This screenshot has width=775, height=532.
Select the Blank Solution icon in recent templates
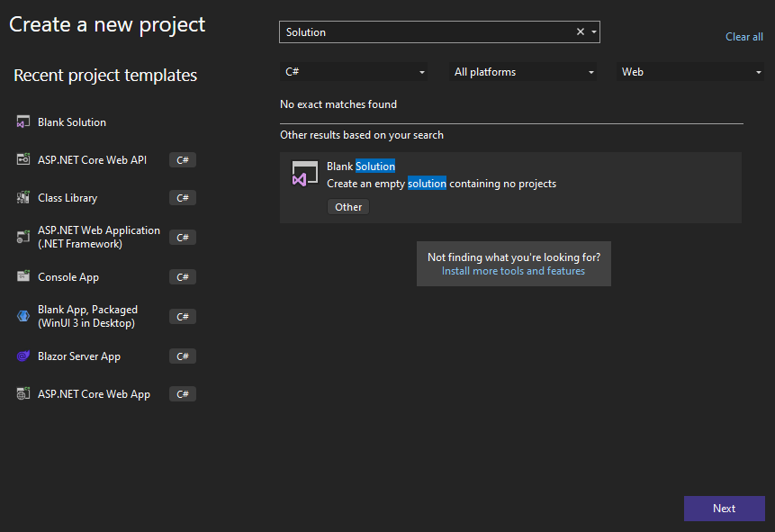[23, 122]
